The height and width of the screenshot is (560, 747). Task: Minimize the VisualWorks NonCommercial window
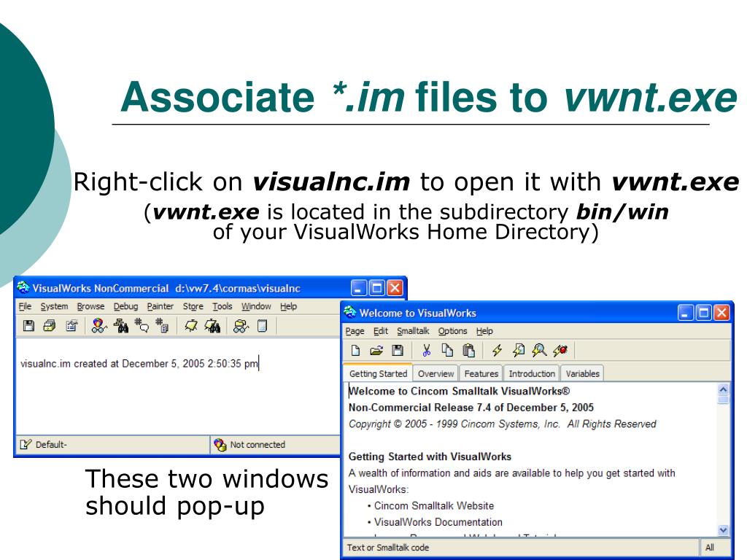pyautogui.click(x=359, y=287)
